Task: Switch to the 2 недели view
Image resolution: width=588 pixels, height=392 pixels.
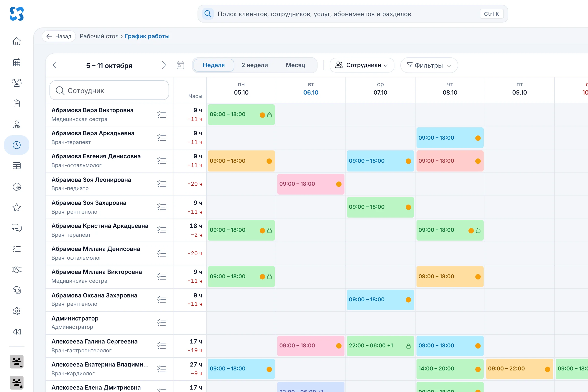Action: click(255, 65)
